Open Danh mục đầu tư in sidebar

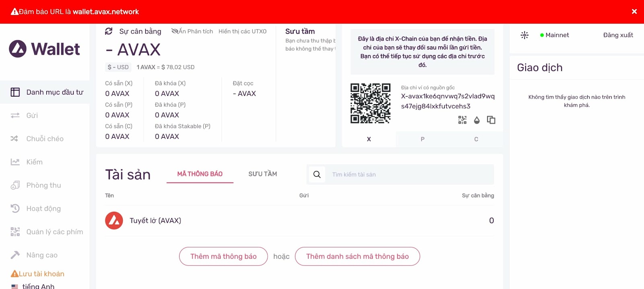click(x=45, y=92)
